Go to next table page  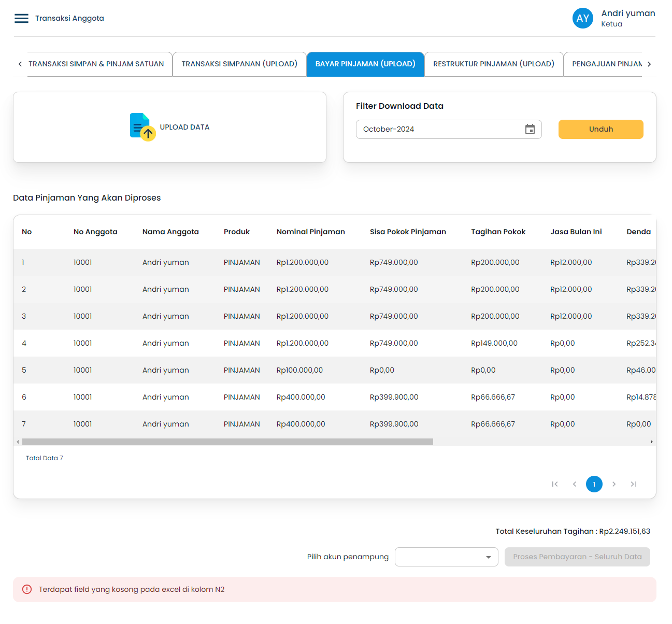click(x=614, y=484)
